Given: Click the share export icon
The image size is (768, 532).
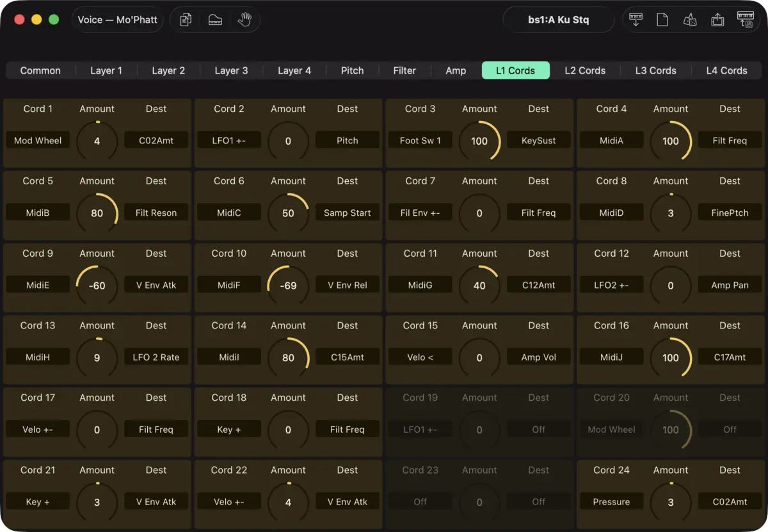Looking at the screenshot, I should (717, 20).
